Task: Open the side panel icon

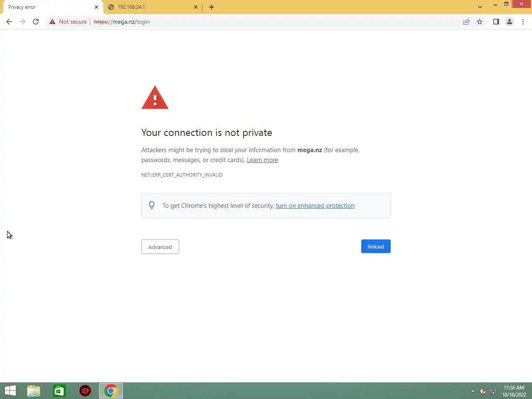Action: (x=496, y=22)
